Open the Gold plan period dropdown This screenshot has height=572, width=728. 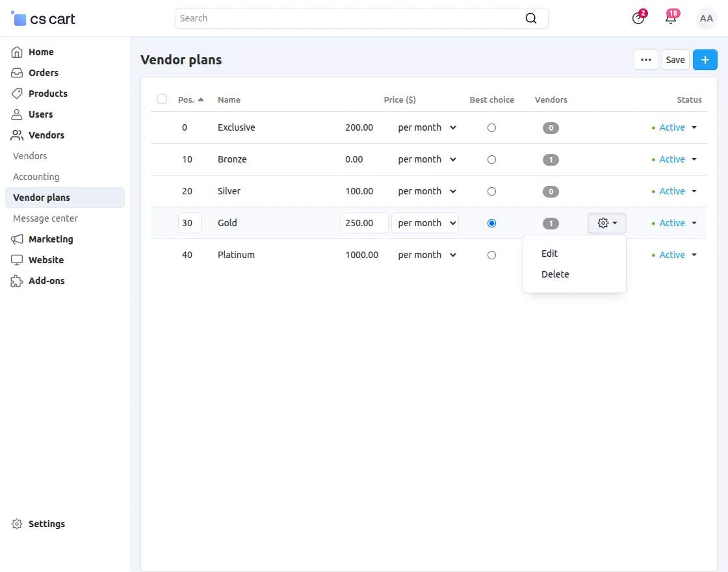coord(425,223)
